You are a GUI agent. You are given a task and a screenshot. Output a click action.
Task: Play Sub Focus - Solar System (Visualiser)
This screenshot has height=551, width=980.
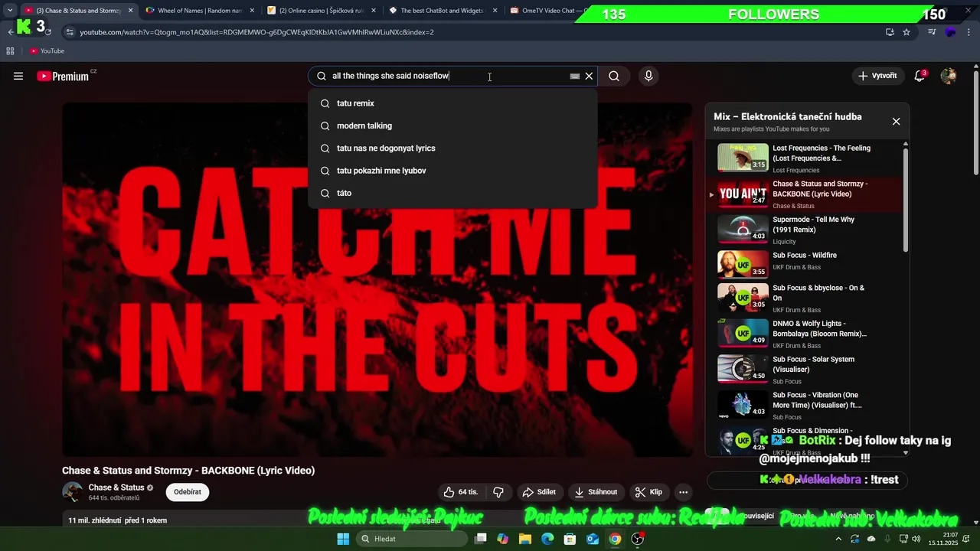[804, 369]
